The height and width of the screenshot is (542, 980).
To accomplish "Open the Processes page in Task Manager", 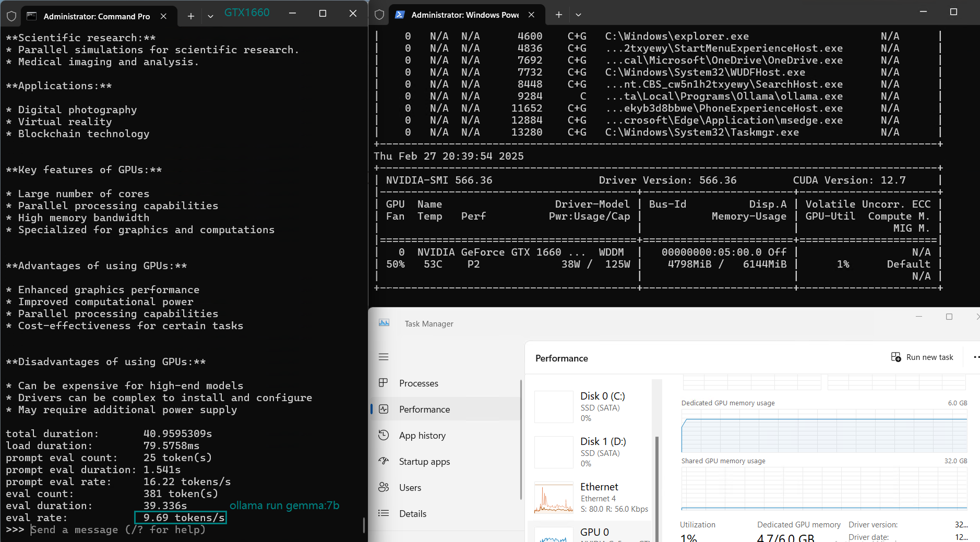I will pyautogui.click(x=418, y=383).
